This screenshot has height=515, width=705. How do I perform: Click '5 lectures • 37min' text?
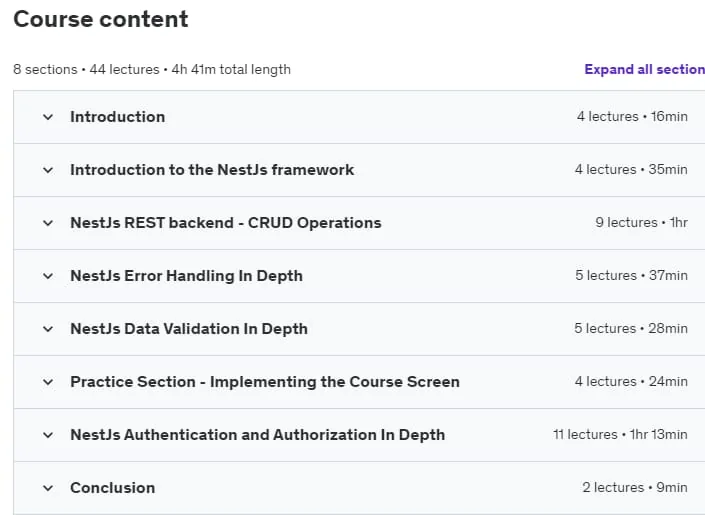(x=632, y=276)
